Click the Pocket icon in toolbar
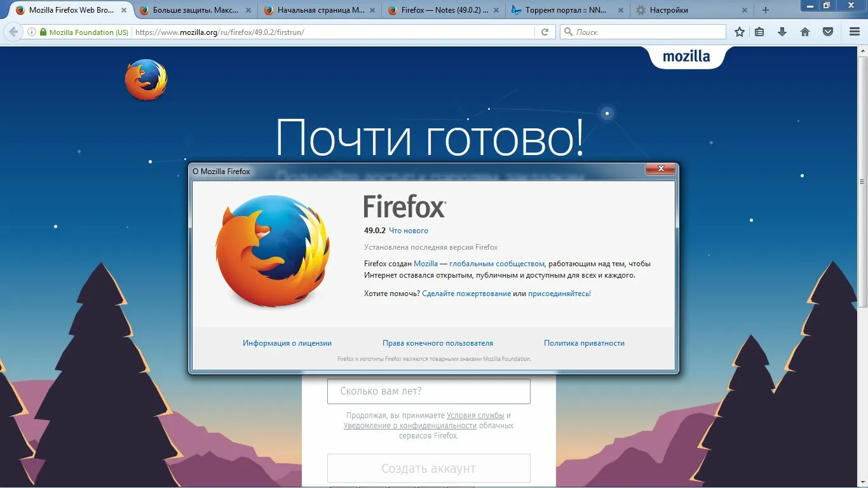 coord(828,32)
